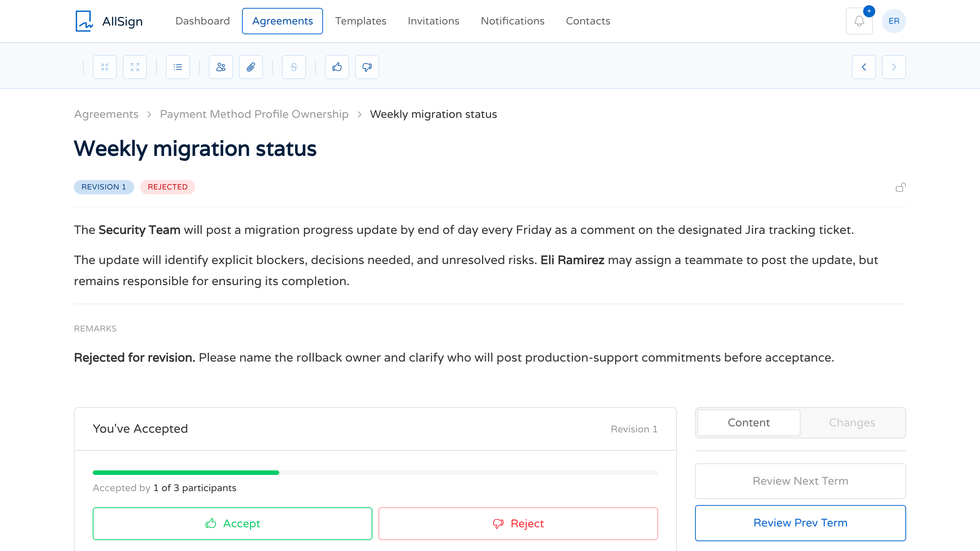
Task: Go to Contacts
Action: [588, 21]
